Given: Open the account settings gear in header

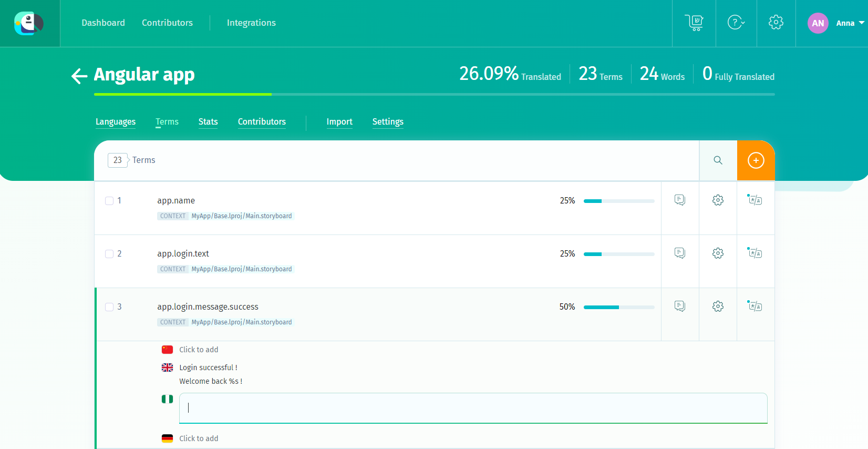Looking at the screenshot, I should pos(776,22).
